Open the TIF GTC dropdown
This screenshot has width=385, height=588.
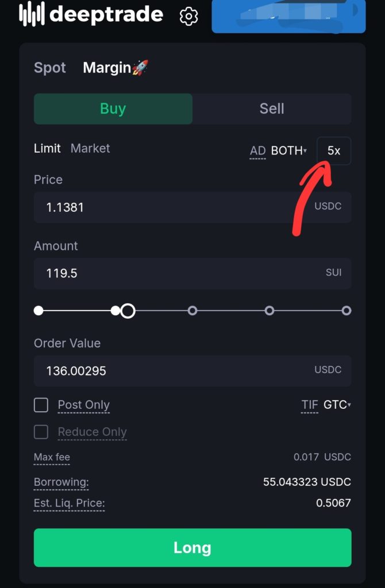(336, 405)
